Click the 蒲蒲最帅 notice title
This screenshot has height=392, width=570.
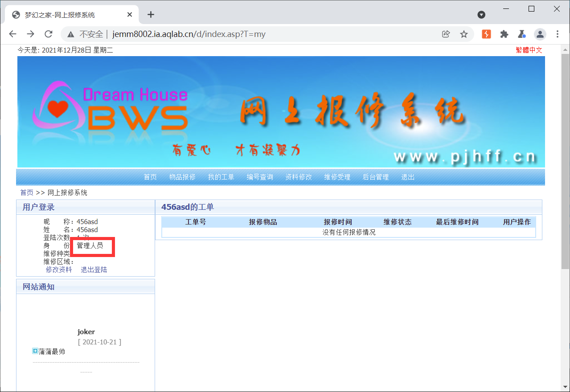point(52,351)
